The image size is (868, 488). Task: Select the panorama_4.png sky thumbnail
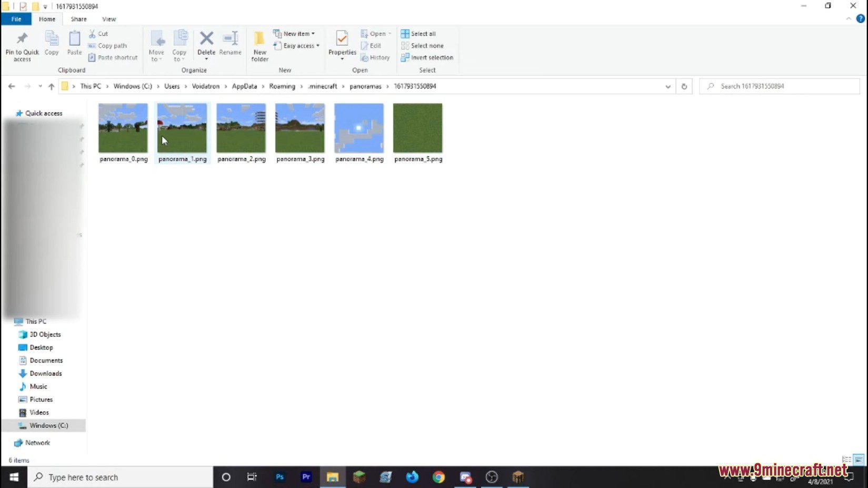[359, 128]
